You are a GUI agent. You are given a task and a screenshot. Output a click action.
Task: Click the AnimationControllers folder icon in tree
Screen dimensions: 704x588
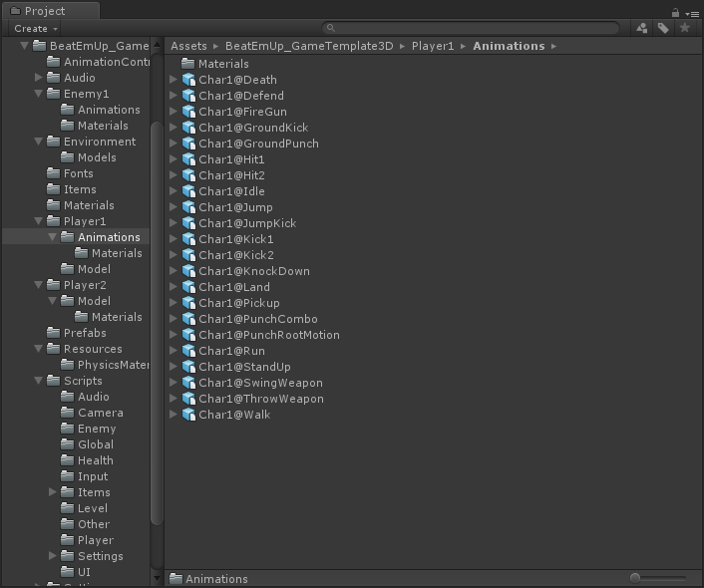54,62
